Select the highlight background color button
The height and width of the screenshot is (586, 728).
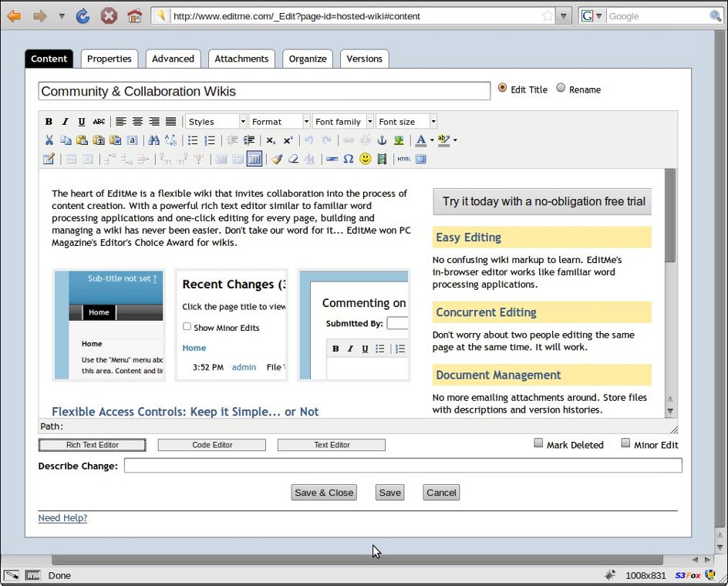pos(444,140)
